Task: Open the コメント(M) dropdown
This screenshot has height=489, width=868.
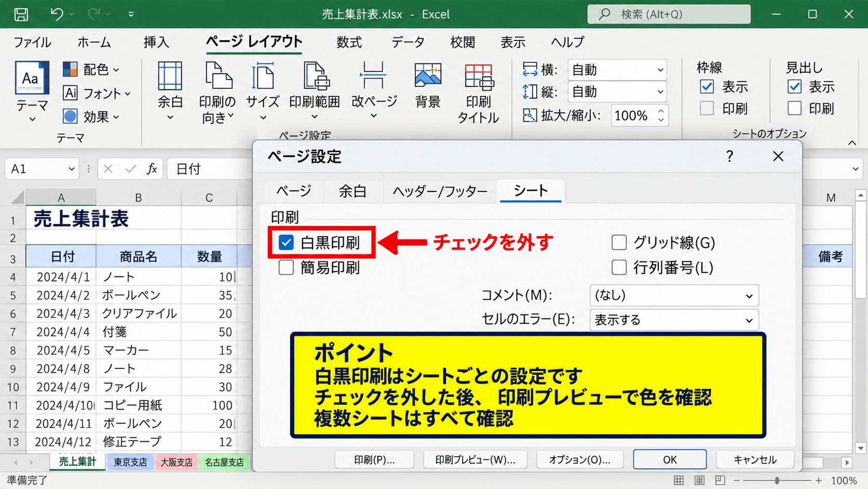Action: tap(674, 296)
